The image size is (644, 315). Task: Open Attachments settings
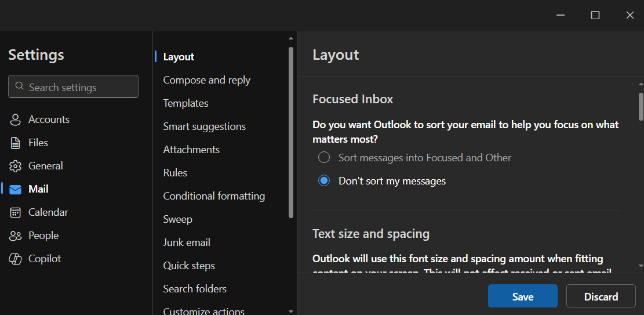click(191, 150)
